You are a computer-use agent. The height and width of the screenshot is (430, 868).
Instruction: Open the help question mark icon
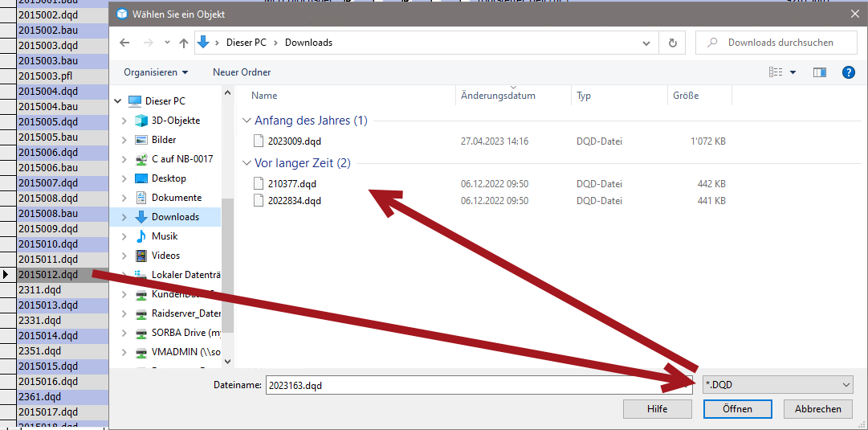point(848,72)
